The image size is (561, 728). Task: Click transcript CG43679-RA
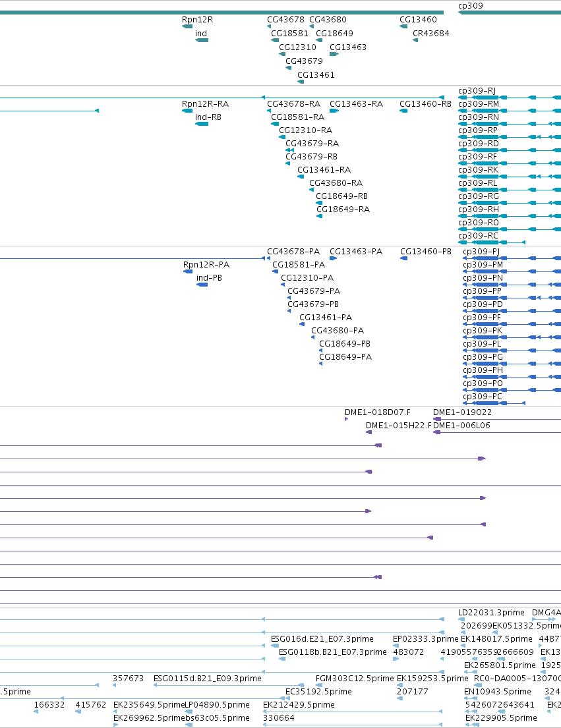point(312,144)
